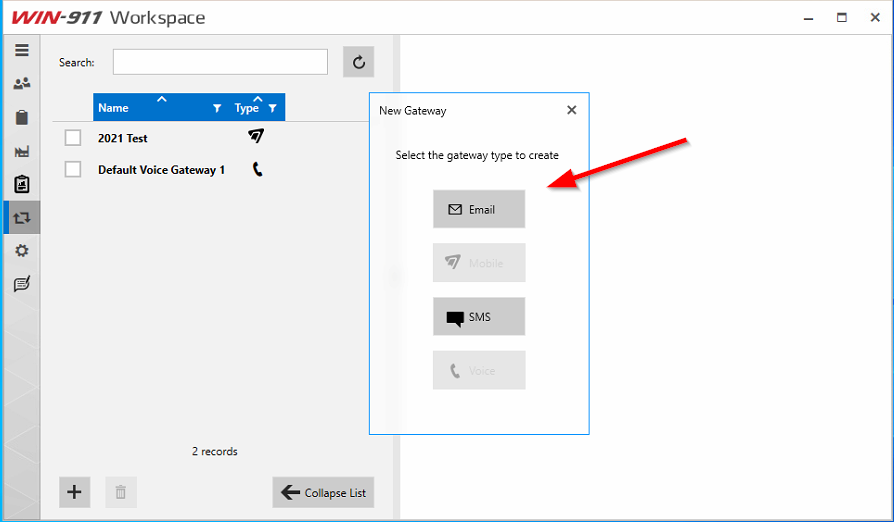894x522 pixels.
Task: Open the settings gear icon in sidebar
Action: point(22,251)
